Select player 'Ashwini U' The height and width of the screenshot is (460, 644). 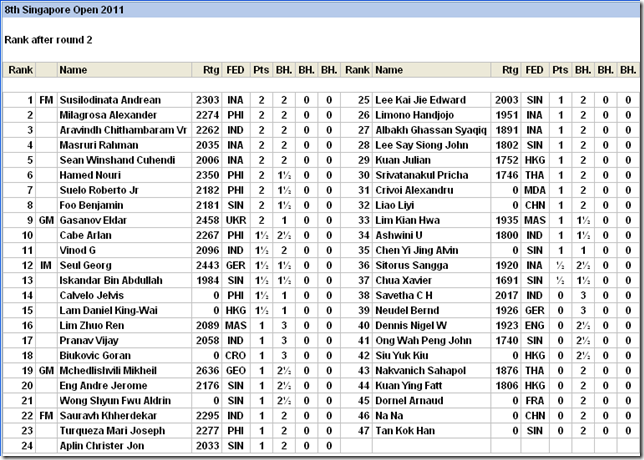399,235
